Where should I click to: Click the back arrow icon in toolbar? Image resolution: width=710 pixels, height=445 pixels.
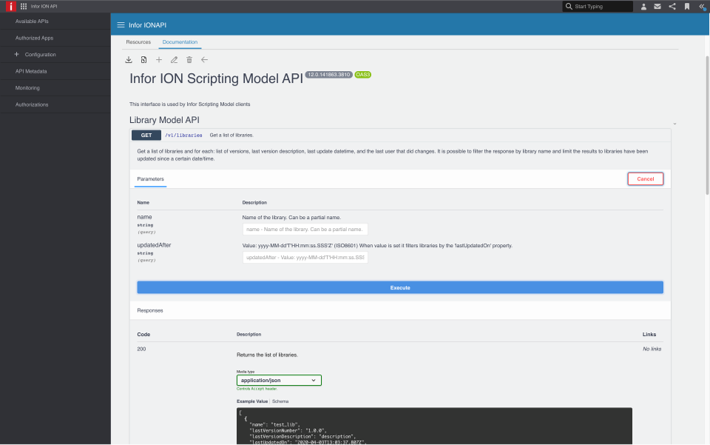pyautogui.click(x=205, y=60)
